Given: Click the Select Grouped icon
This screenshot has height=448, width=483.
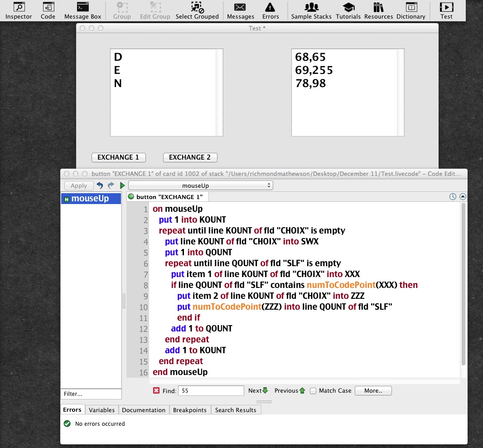Looking at the screenshot, I should click(197, 10).
